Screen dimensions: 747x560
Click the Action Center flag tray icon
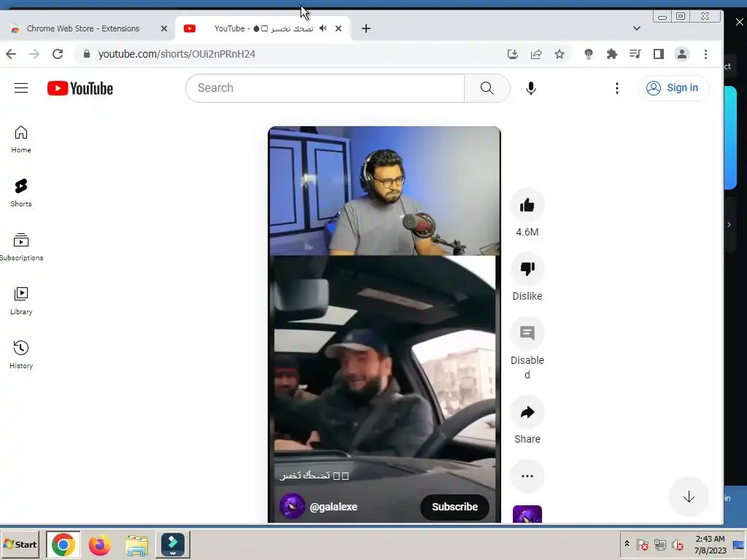(642, 544)
